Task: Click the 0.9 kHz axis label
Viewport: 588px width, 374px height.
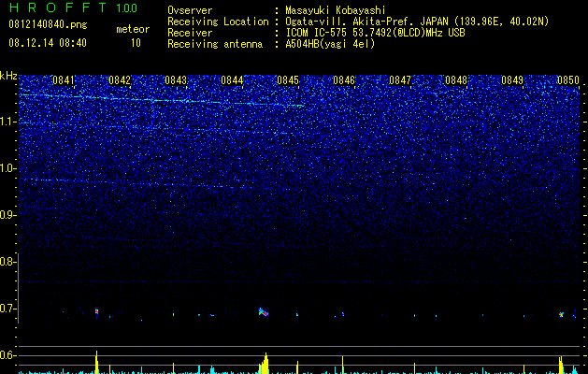Action: [x=8, y=215]
